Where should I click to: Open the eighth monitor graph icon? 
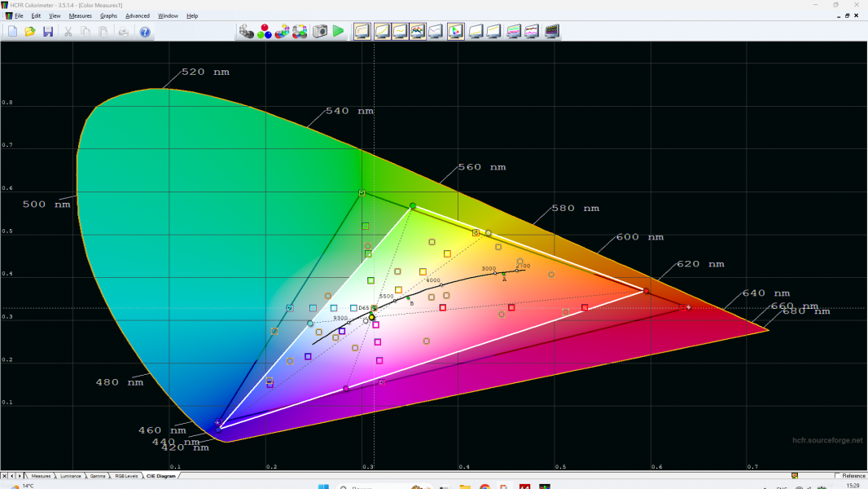pos(493,32)
